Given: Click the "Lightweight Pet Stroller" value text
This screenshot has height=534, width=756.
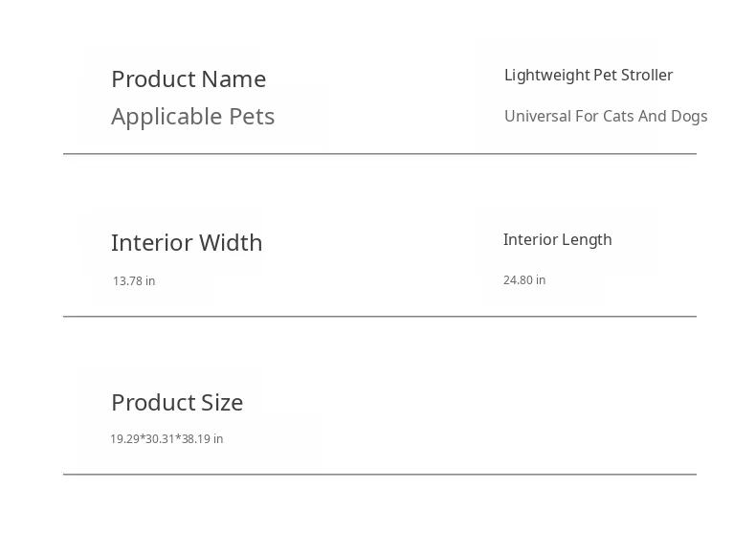Looking at the screenshot, I should pos(589,75).
